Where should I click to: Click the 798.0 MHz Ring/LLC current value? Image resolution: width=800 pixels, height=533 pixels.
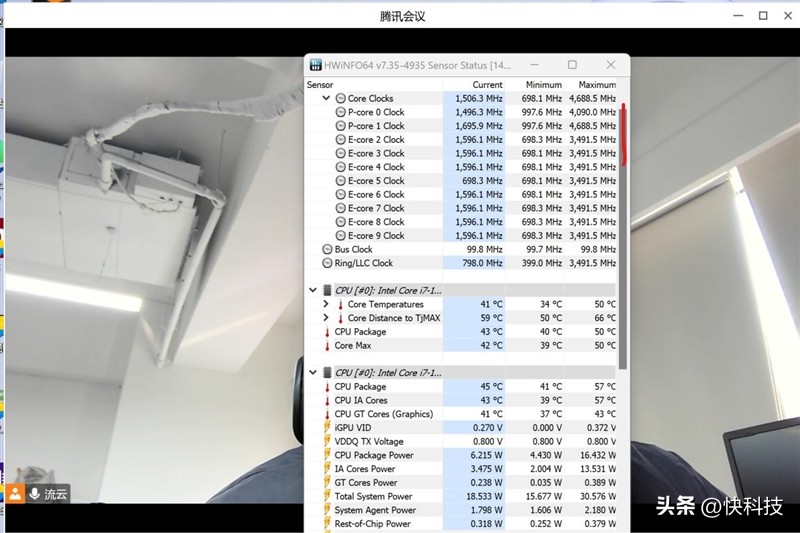pyautogui.click(x=482, y=263)
